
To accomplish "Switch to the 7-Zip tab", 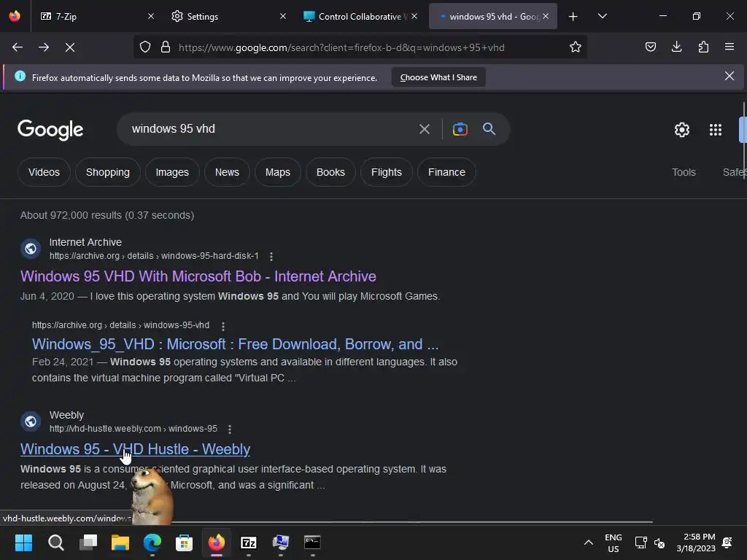I will [x=90, y=17].
